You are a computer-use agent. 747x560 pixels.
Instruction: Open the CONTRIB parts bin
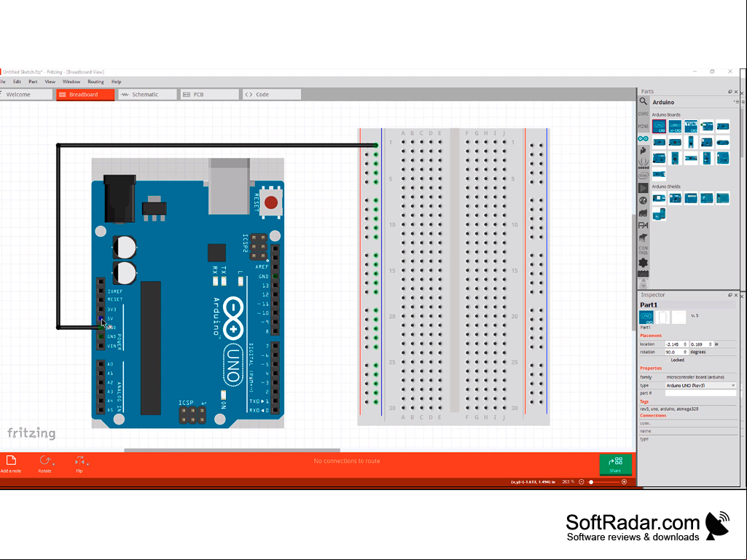[x=643, y=250]
